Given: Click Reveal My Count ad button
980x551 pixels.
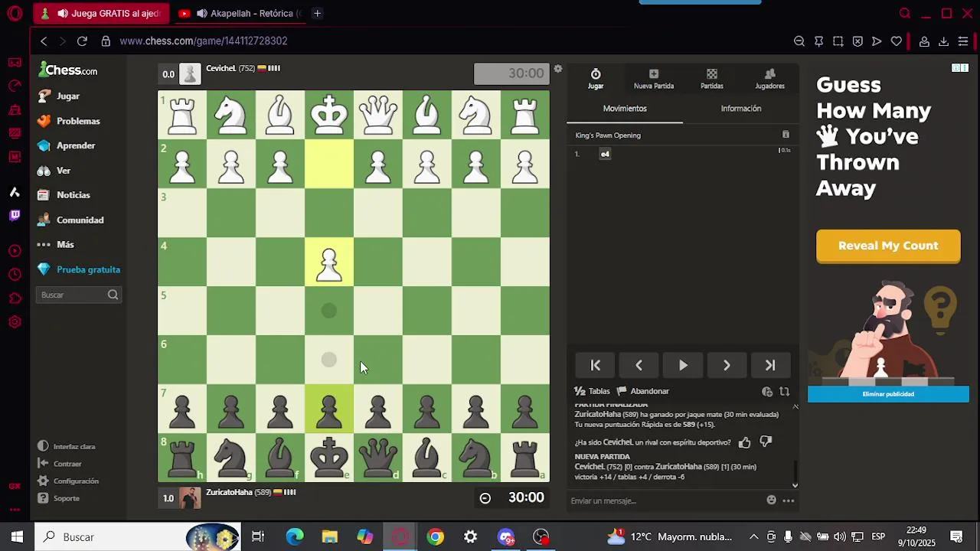Looking at the screenshot, I should 888,246.
